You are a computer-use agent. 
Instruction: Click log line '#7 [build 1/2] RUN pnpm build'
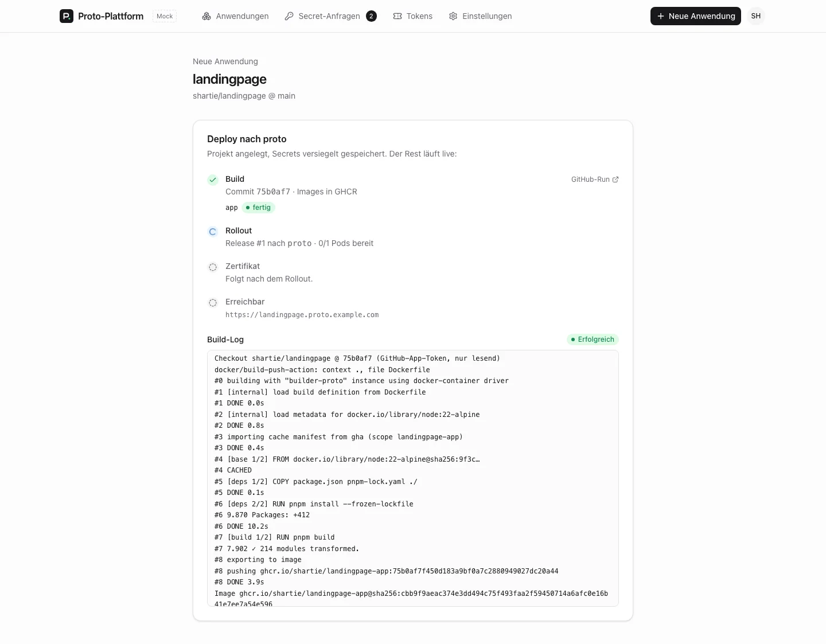pyautogui.click(x=274, y=537)
